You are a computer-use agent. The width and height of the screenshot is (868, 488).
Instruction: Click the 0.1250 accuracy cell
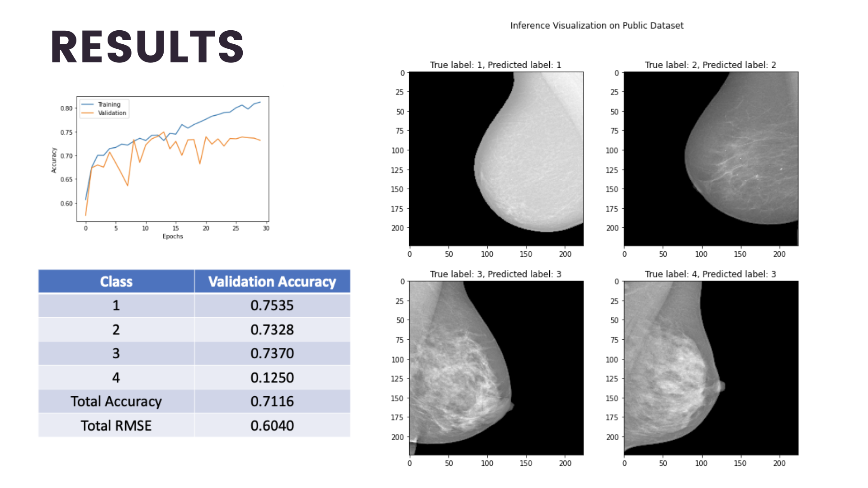coord(272,377)
